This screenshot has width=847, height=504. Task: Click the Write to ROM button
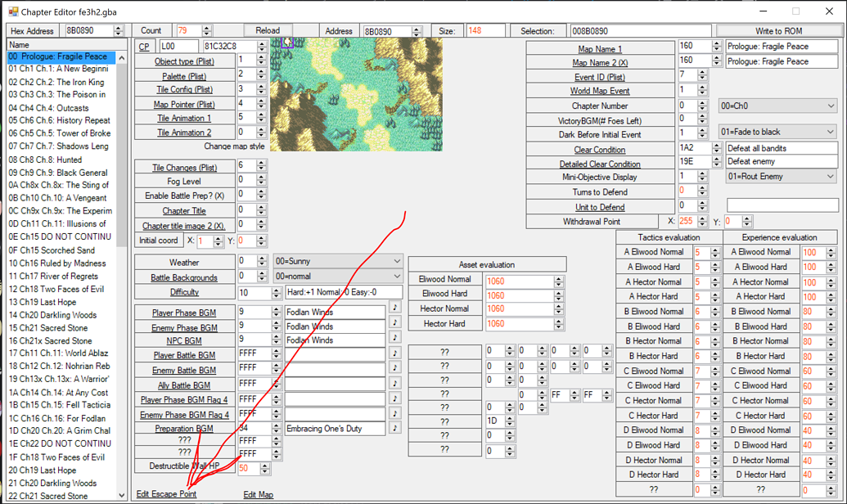pyautogui.click(x=782, y=30)
